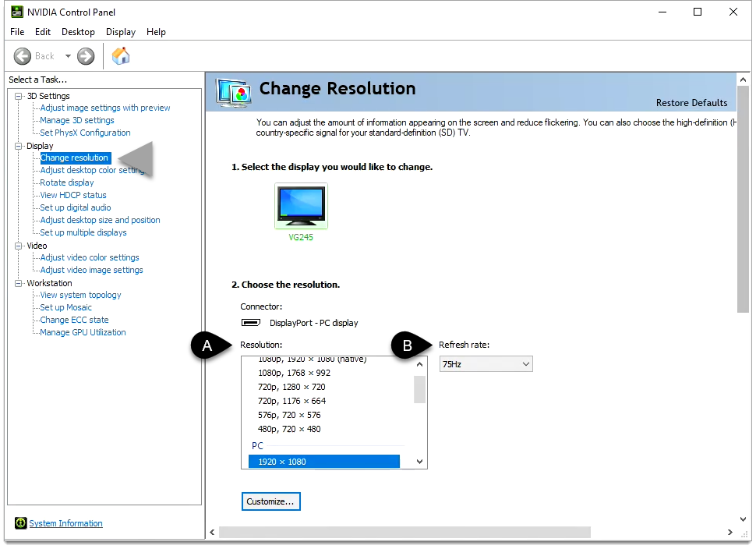The width and height of the screenshot is (756, 549).
Task: Select Adjust video color settings
Action: coord(90,257)
